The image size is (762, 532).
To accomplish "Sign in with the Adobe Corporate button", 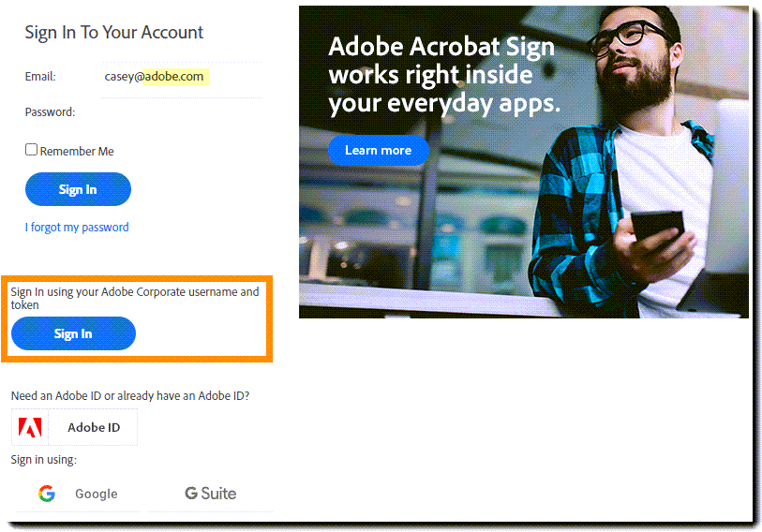I will coord(73,333).
